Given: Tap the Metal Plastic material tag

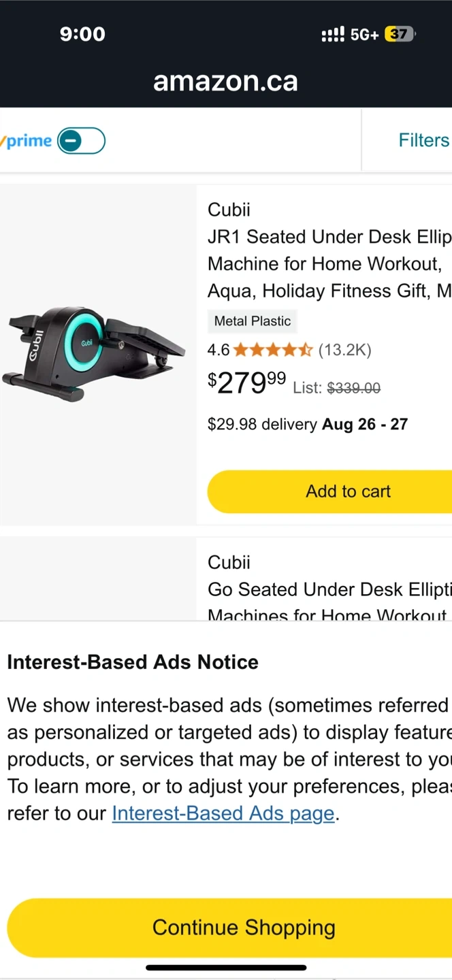Looking at the screenshot, I should (x=253, y=321).
